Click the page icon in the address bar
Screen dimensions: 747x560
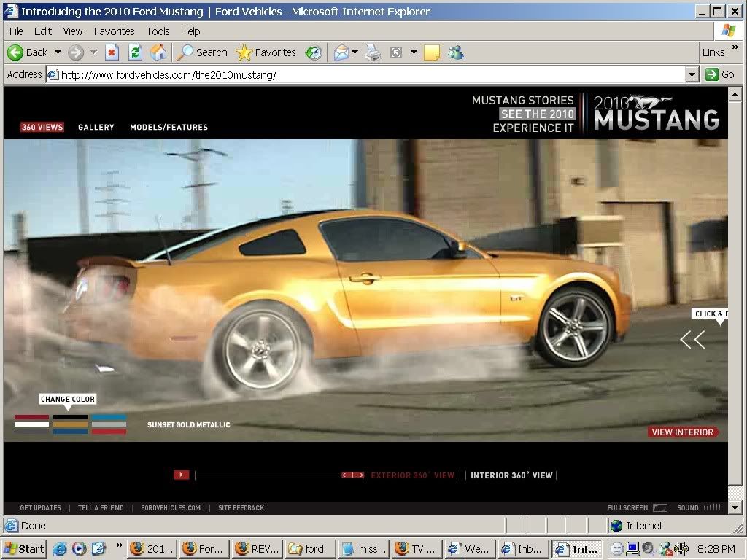pyautogui.click(x=53, y=74)
